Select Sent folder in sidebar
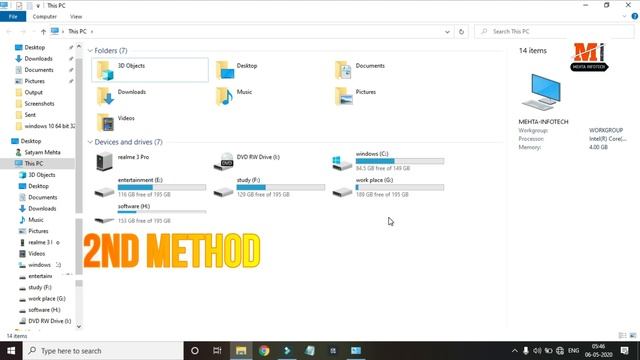The image size is (640, 360). tap(30, 115)
